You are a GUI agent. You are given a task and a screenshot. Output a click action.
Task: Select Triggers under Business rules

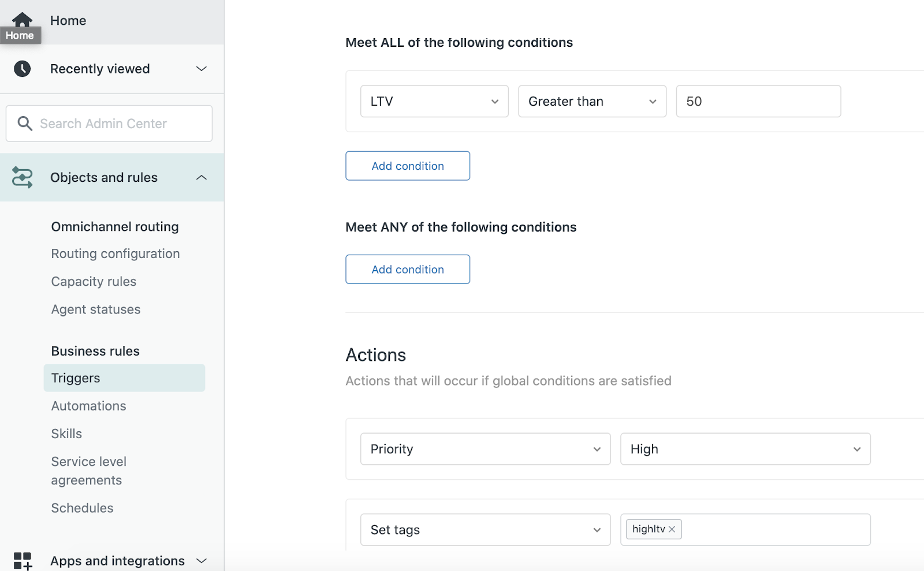coord(124,378)
